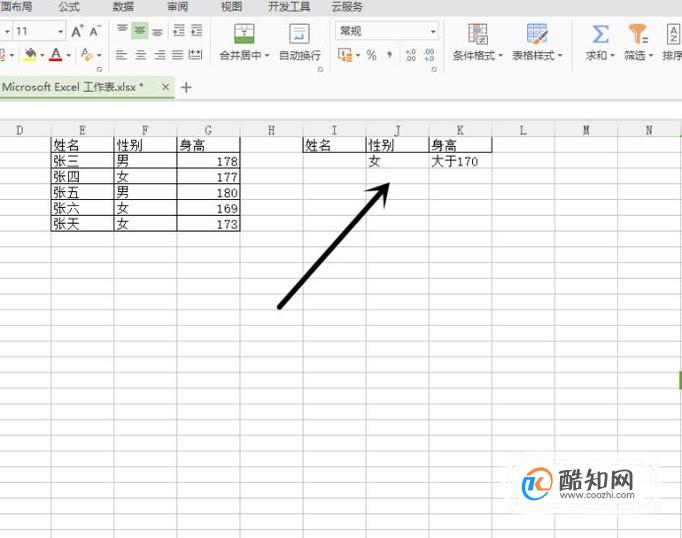Select the 姓名 header in column I

[334, 144]
